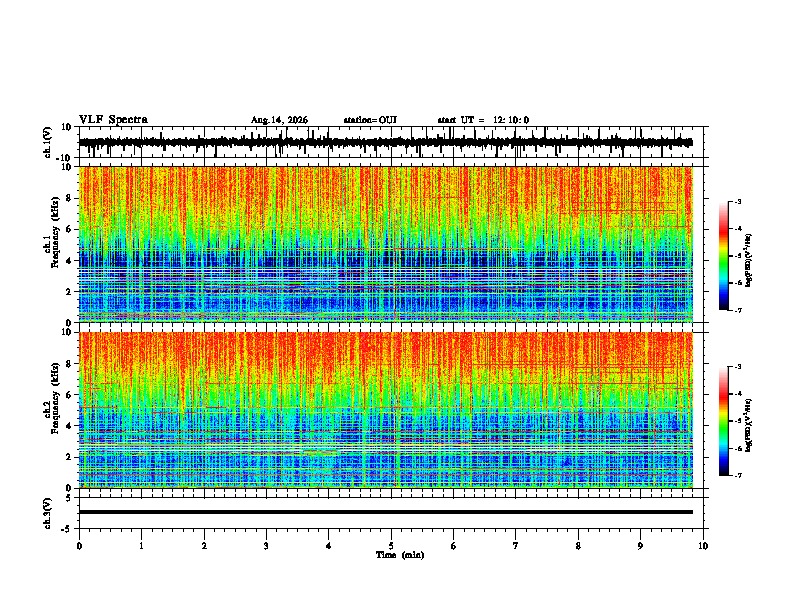Click time axis tick label '7'
Viewport: 792px width, 612px height.
[516, 546]
